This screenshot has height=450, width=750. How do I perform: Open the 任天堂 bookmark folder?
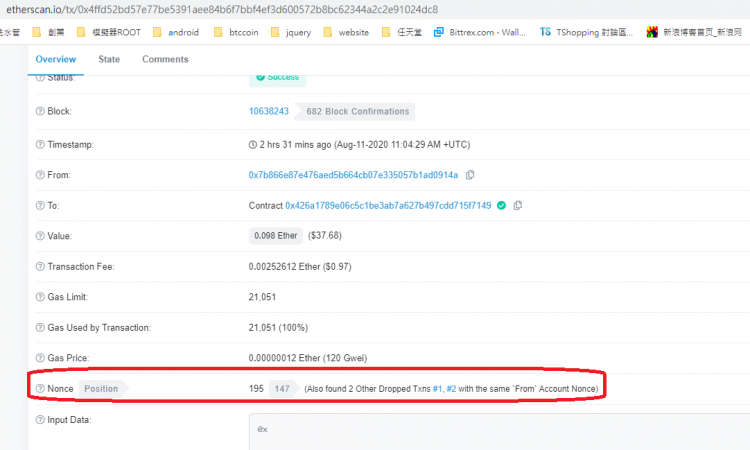pos(402,32)
